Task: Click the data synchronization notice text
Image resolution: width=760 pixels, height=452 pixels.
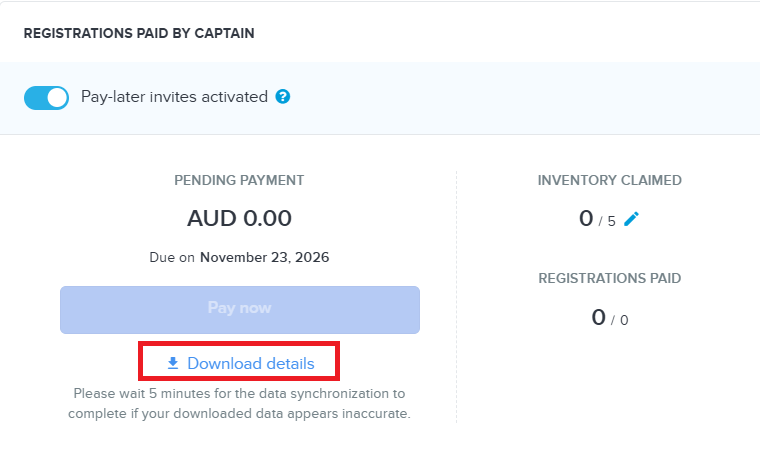Action: tap(239, 403)
